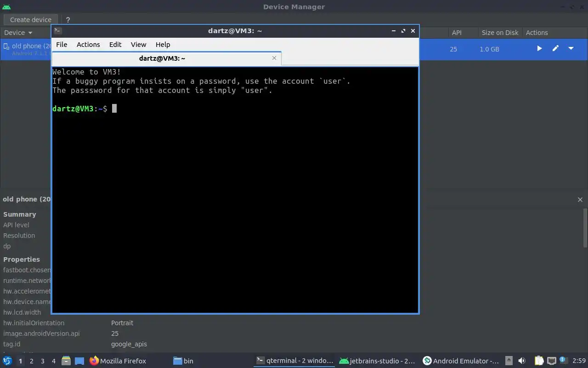
Task: Sort by the Device column header
Action: coord(18,33)
